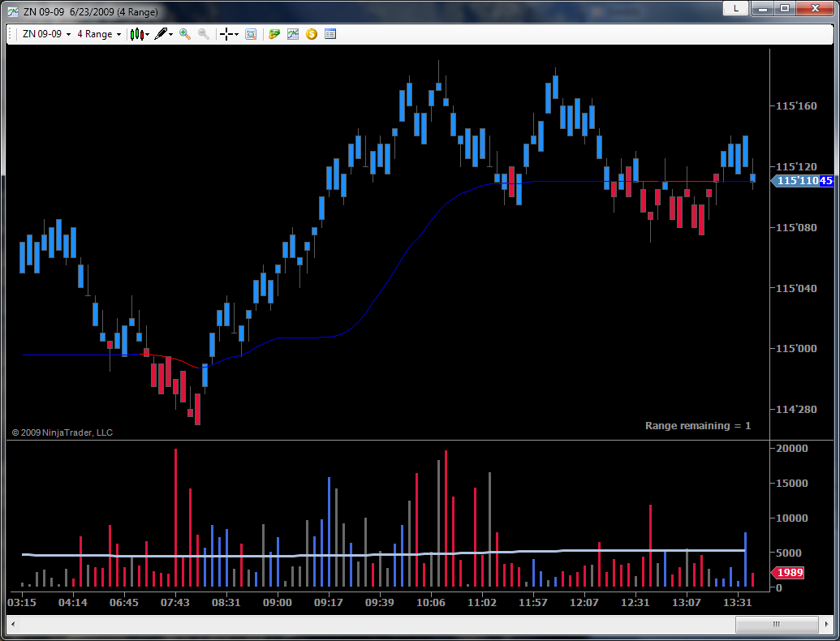
Task: Select the drawing tools pen icon
Action: tap(160, 34)
